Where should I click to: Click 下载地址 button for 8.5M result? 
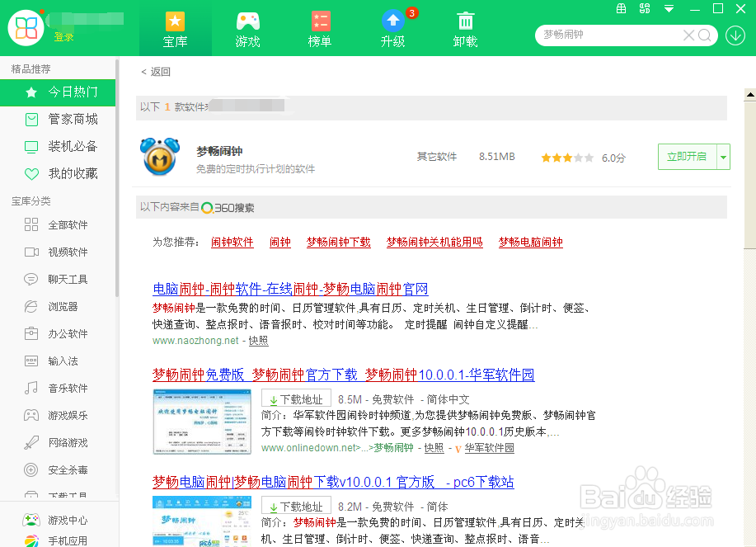coord(296,399)
